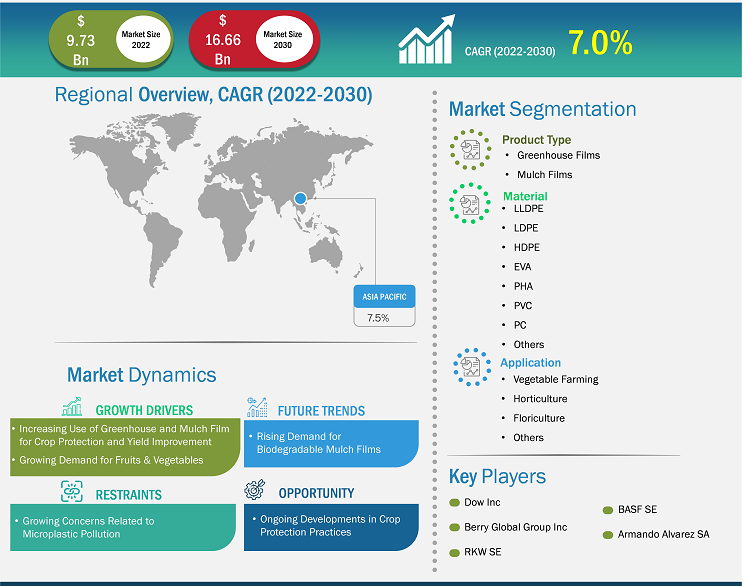Click the Future Trends icon

pos(257,408)
